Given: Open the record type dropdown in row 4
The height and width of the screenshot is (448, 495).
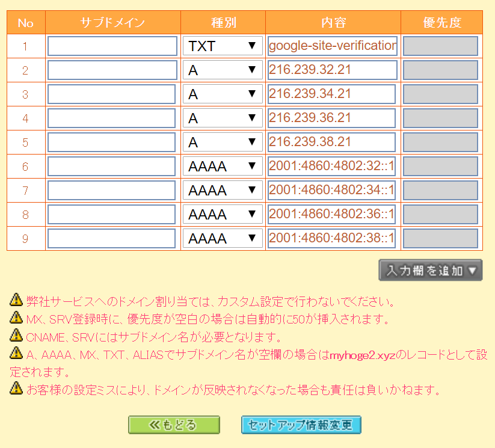Looking at the screenshot, I should tap(223, 118).
